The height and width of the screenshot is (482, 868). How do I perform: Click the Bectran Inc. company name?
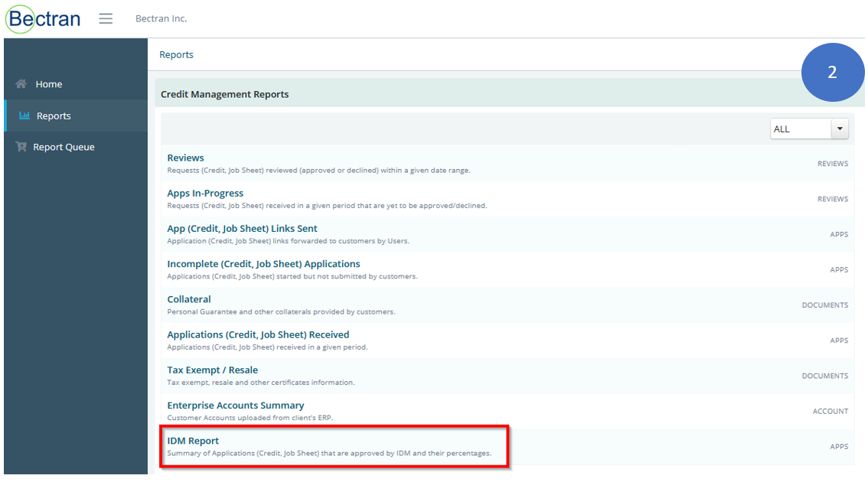coord(161,18)
